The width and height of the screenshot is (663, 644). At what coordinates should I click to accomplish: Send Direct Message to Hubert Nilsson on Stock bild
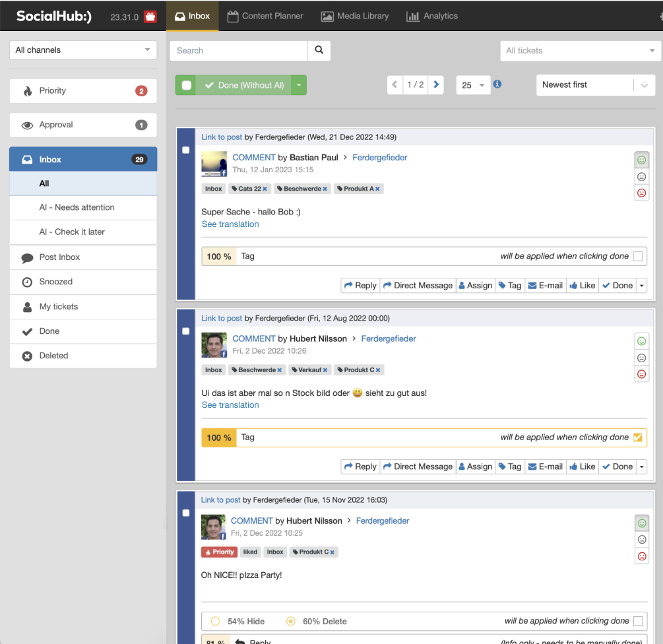coord(418,467)
